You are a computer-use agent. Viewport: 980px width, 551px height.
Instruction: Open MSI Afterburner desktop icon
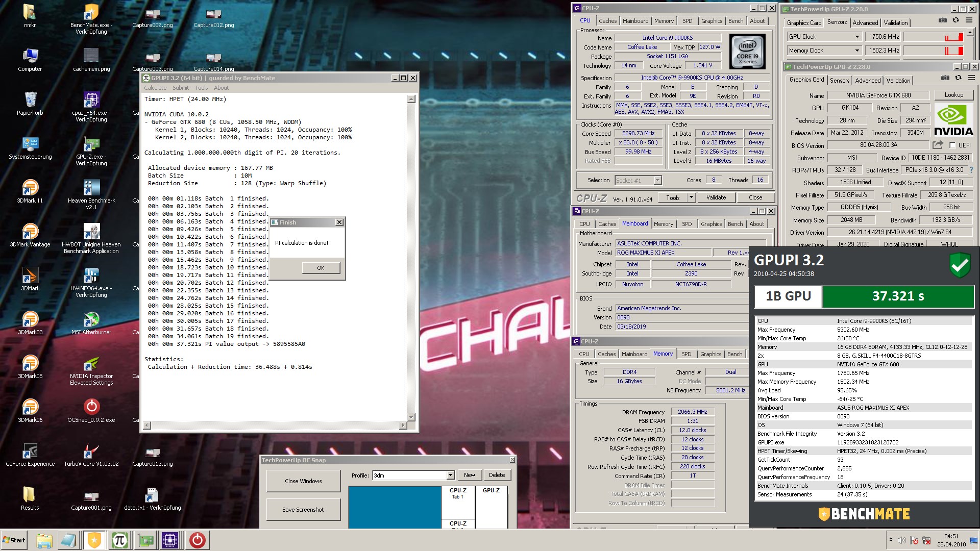(x=91, y=323)
